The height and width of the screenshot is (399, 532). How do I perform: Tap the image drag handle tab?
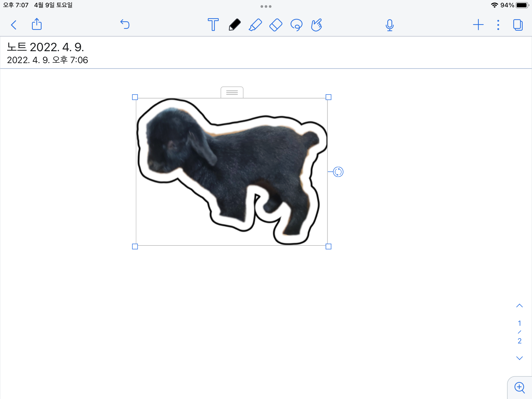pyautogui.click(x=232, y=92)
